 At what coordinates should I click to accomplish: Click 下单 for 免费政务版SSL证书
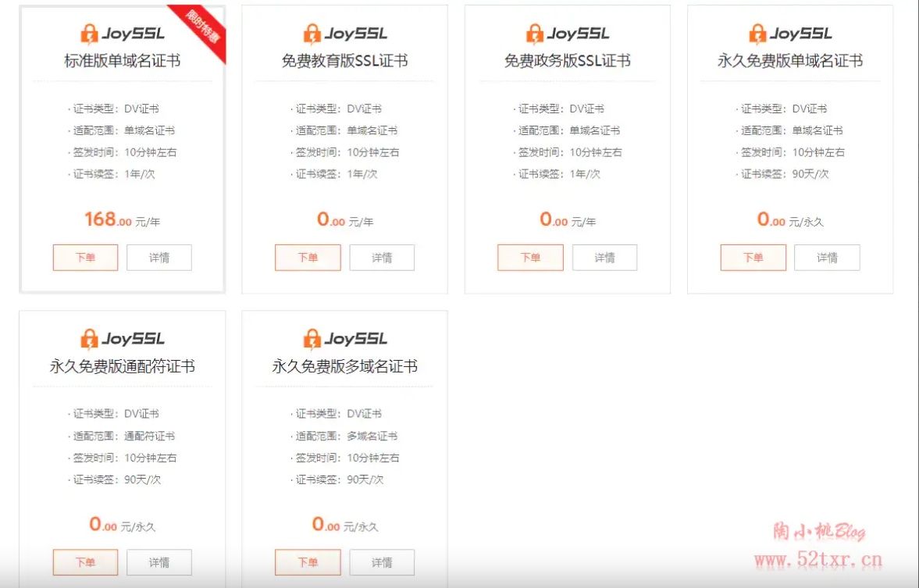(530, 258)
